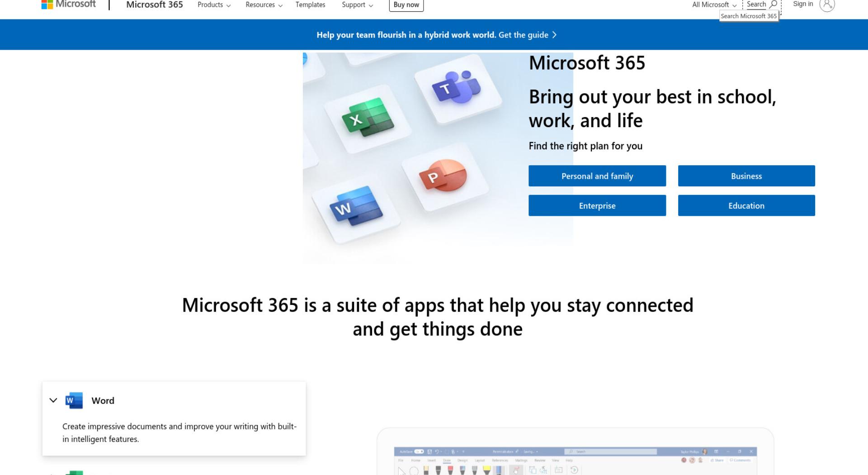Click the PowerPoint icon in hero image
The height and width of the screenshot is (475, 868).
[443, 175]
